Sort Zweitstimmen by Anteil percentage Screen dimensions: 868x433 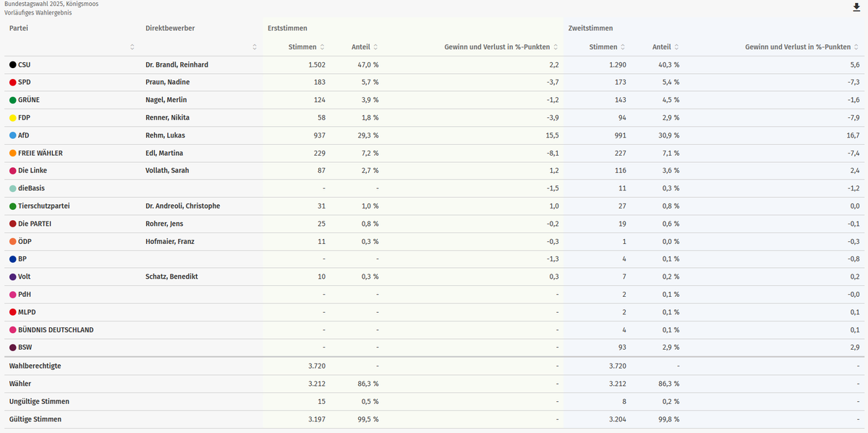tap(677, 47)
